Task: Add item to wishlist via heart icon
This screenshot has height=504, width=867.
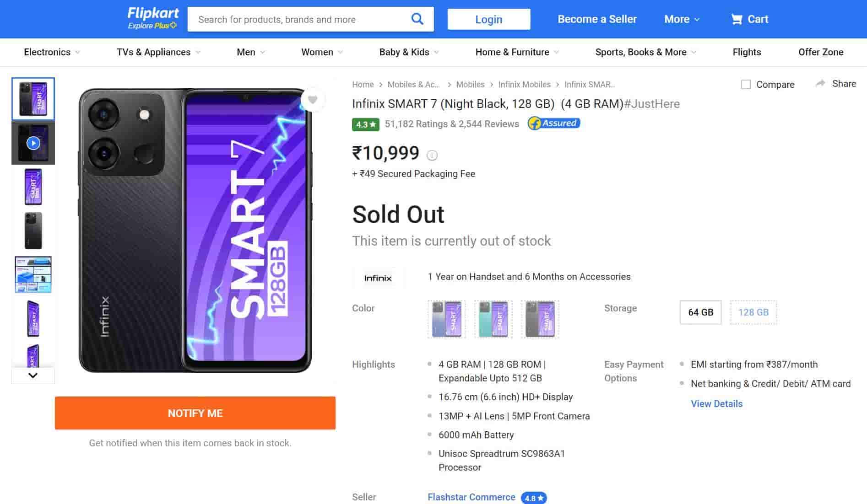Action: (x=313, y=100)
